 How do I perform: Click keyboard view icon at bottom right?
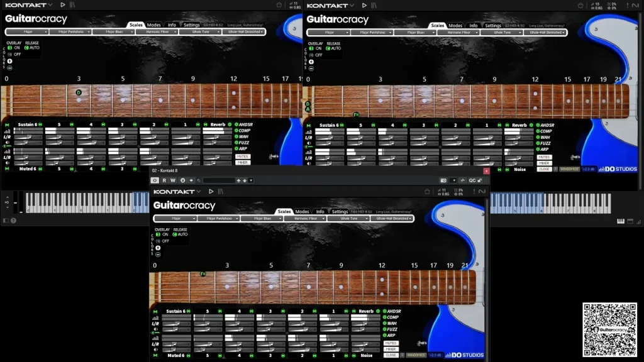click(621, 221)
